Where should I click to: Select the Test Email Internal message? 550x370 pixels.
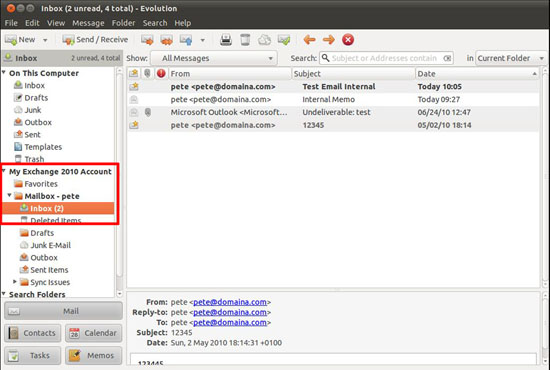[x=333, y=87]
